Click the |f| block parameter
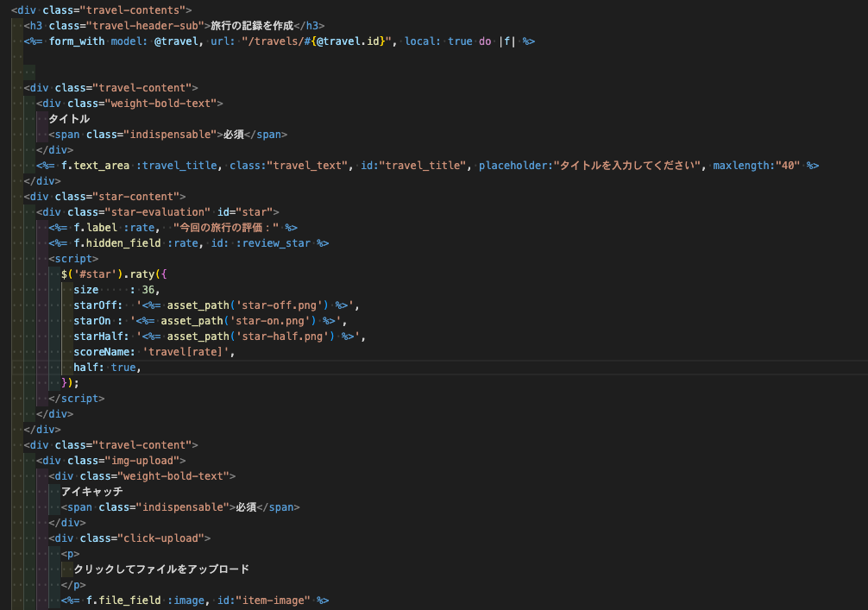 pos(506,41)
